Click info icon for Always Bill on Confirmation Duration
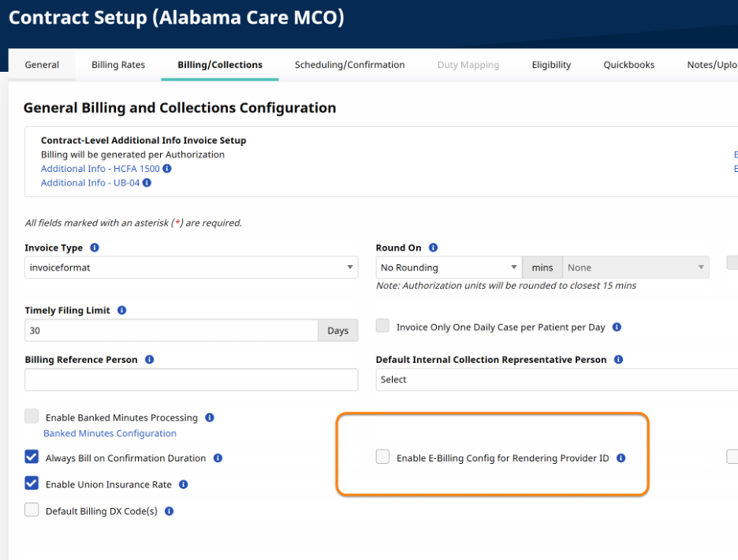 pos(218,457)
